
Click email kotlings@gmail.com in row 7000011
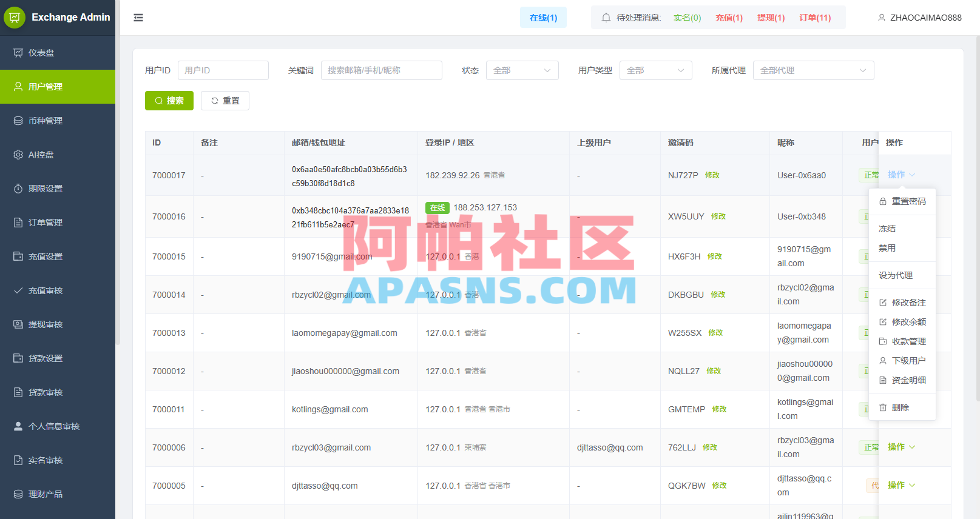click(x=330, y=409)
